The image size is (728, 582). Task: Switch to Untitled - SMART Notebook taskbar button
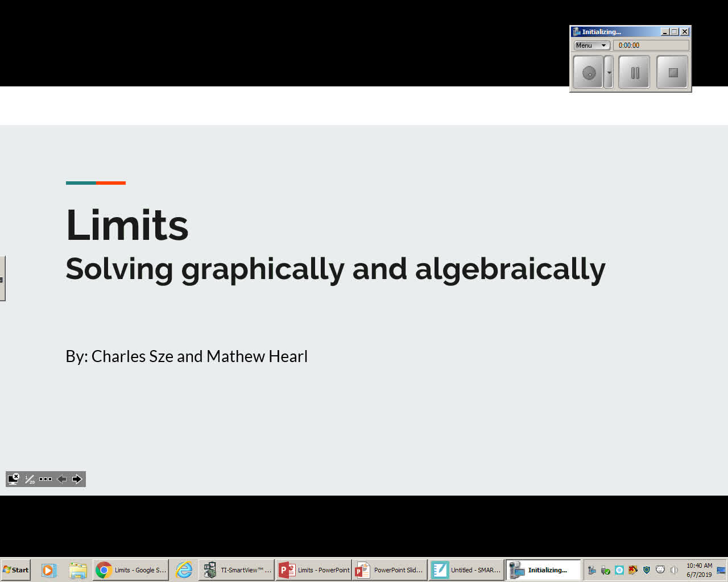(x=466, y=570)
